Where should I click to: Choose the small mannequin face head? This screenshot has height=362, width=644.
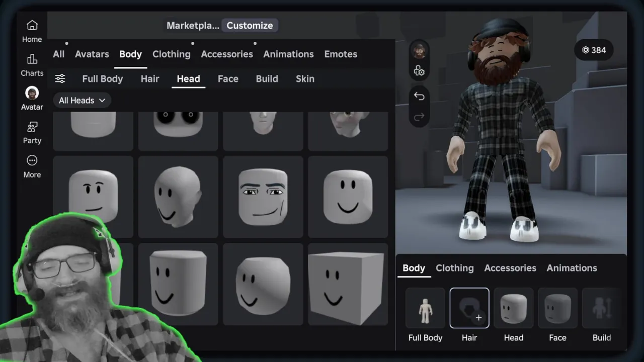tap(263, 131)
